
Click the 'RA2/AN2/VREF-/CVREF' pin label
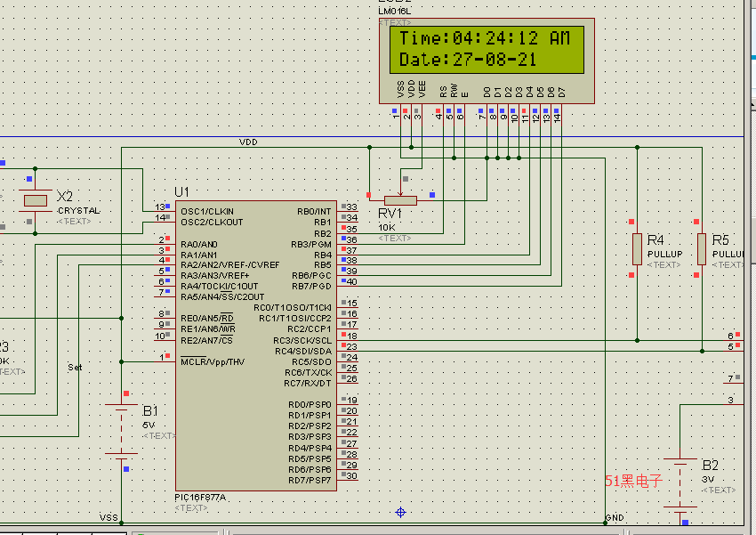(x=230, y=265)
